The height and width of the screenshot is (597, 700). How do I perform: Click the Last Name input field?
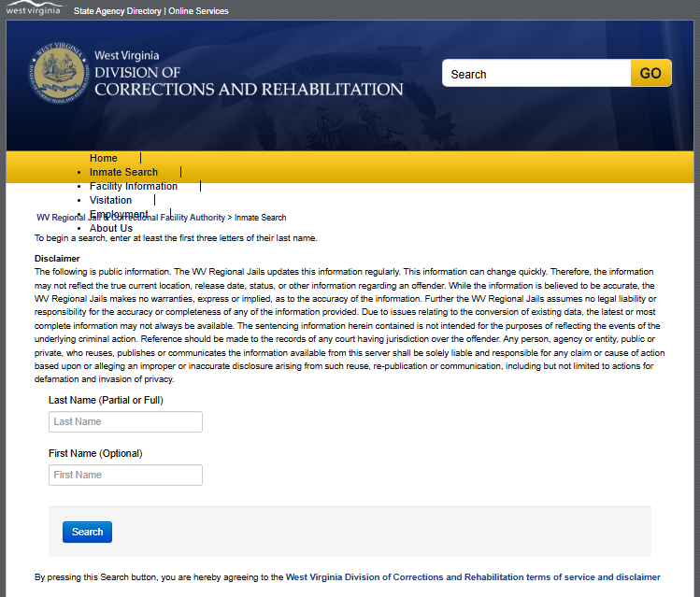pos(125,421)
